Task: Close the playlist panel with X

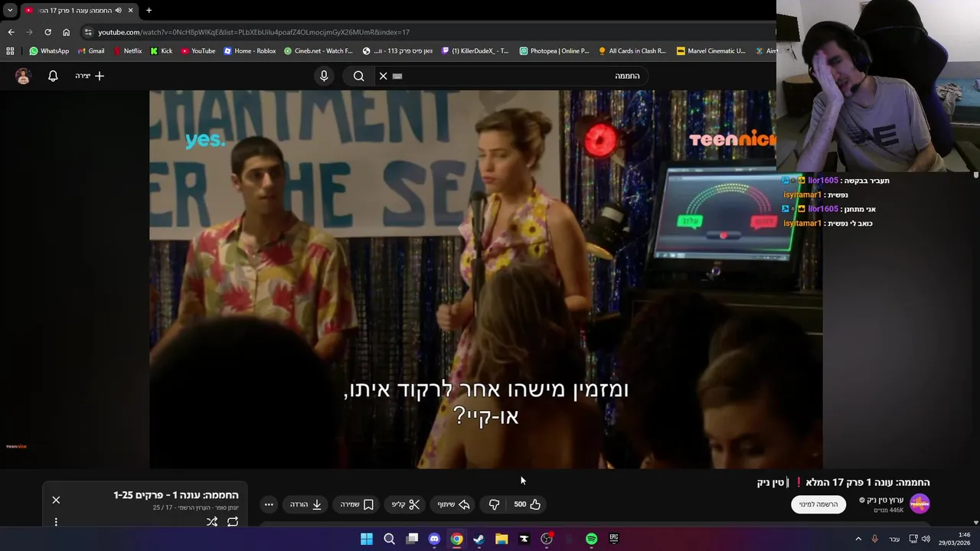Action: [x=56, y=500]
